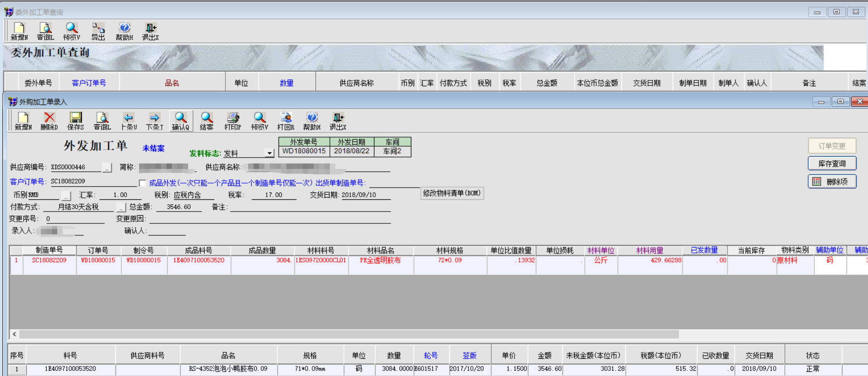
Task: Click 保存S save icon
Action: click(75, 121)
